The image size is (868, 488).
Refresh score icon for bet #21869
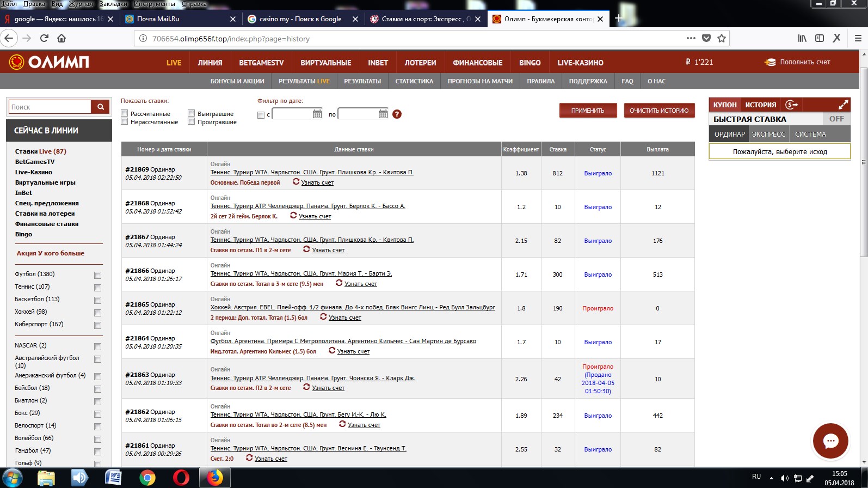pos(296,182)
